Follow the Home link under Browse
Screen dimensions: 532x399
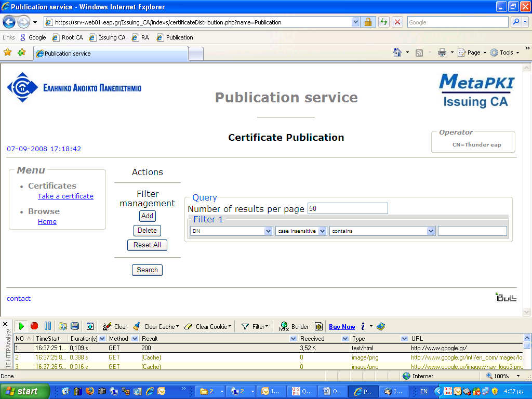point(47,221)
